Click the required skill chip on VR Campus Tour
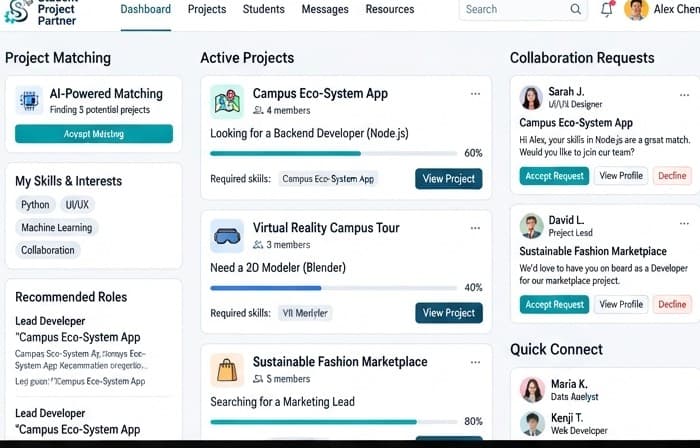 point(305,313)
